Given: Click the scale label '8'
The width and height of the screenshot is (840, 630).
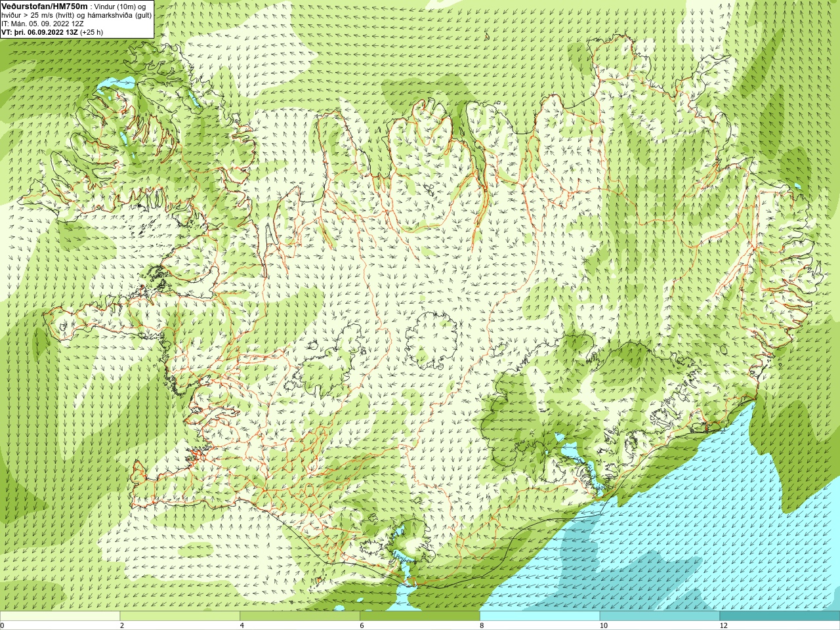Looking at the screenshot, I should tap(482, 626).
